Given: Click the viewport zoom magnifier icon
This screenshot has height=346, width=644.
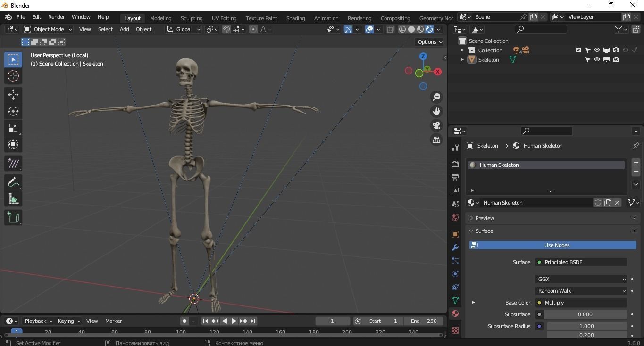Looking at the screenshot, I should coord(436,97).
